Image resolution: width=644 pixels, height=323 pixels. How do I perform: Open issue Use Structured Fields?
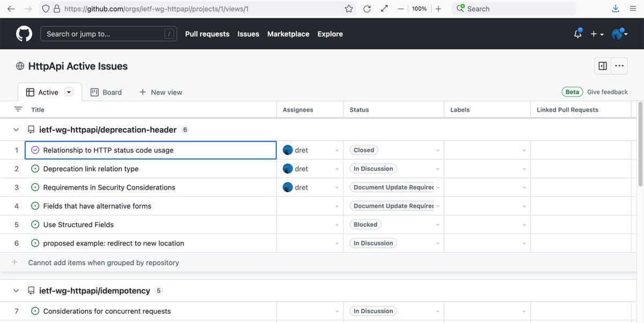[x=78, y=224]
